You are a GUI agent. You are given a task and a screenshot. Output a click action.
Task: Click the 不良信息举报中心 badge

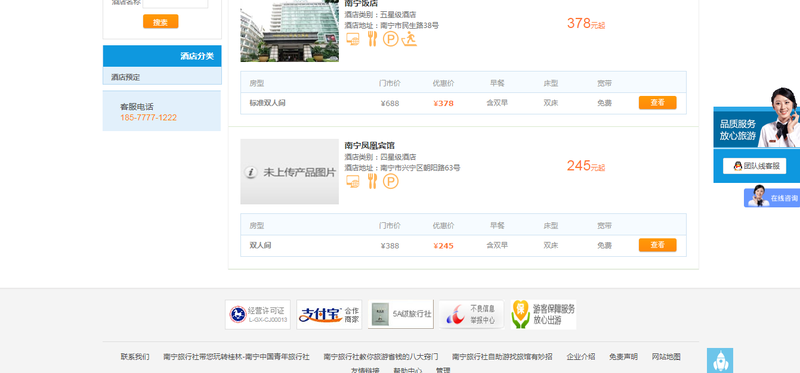tap(471, 314)
